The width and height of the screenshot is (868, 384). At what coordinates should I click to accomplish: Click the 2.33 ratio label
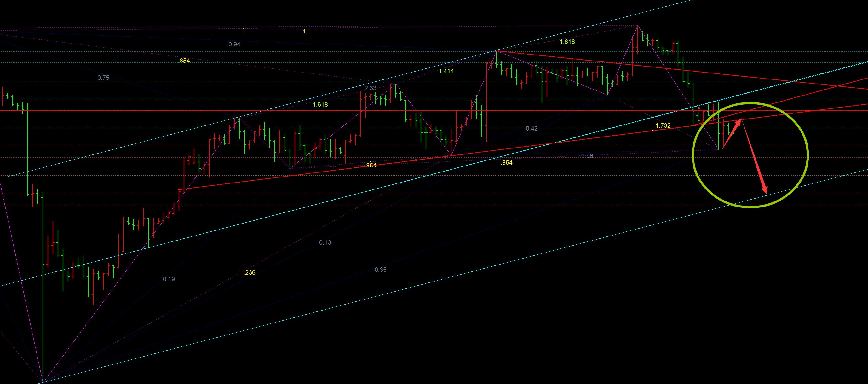[x=370, y=88]
